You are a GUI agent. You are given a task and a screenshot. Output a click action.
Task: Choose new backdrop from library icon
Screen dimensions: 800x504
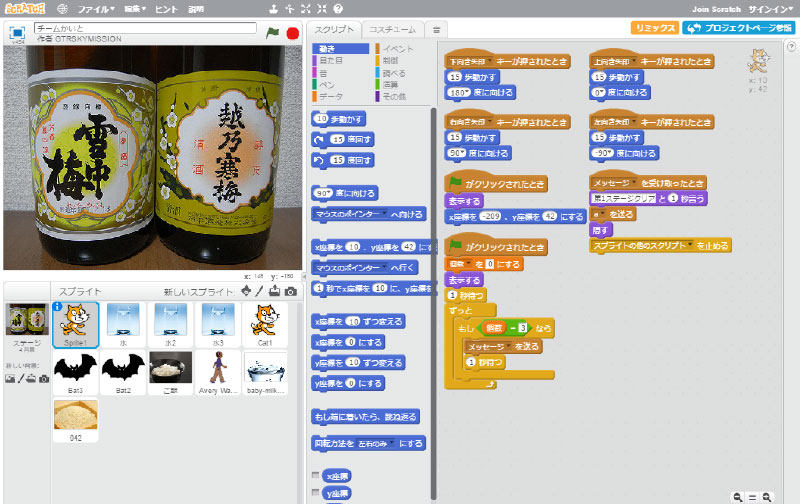pos(10,379)
